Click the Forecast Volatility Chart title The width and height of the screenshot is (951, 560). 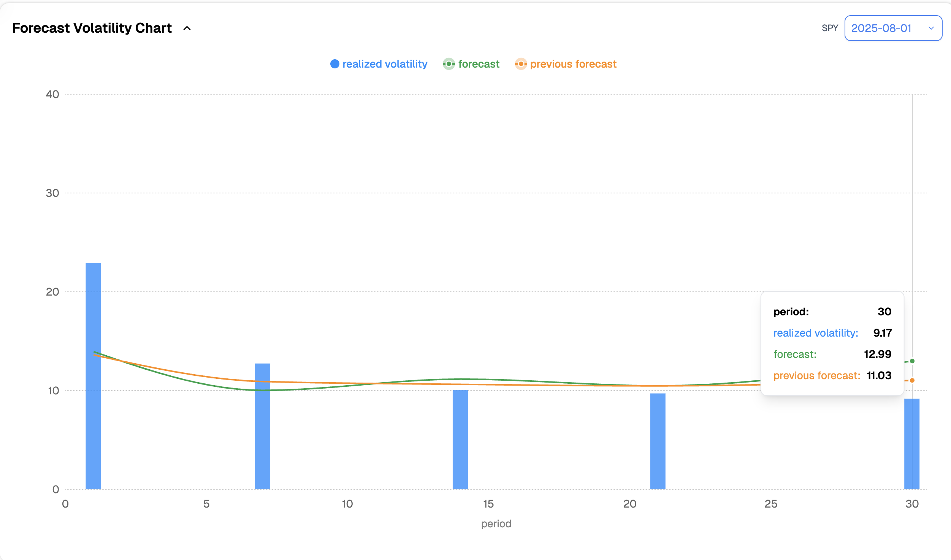coord(92,28)
